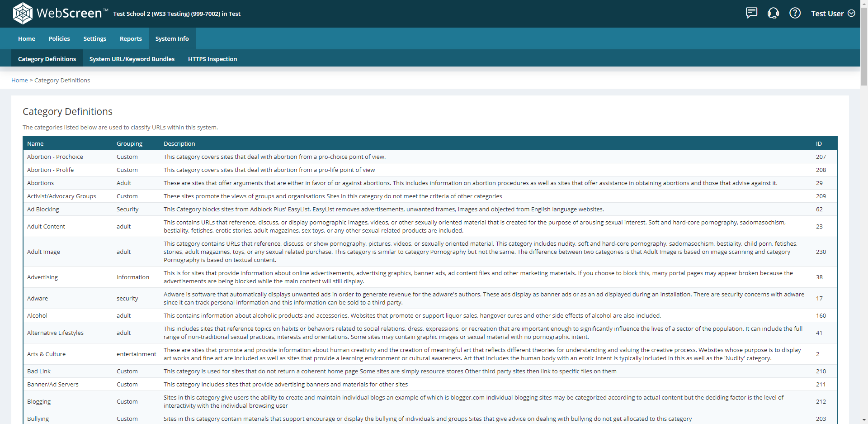Viewport: 868px width, 424px height.
Task: Sort table by Name column header
Action: [x=35, y=144]
